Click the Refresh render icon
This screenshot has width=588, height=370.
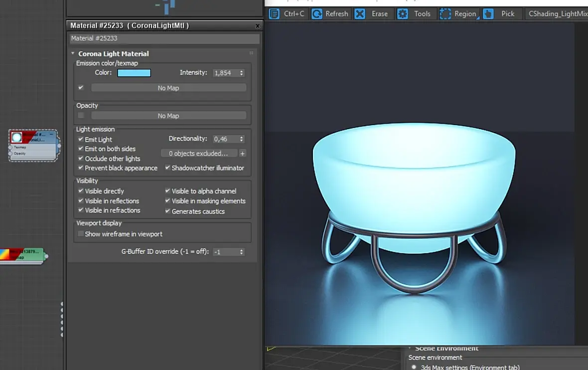(x=317, y=14)
